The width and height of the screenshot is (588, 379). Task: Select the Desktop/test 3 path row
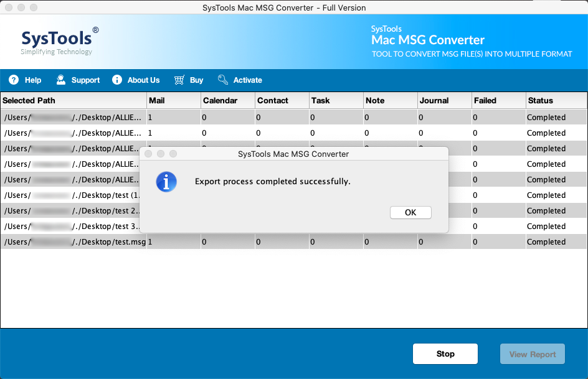(x=70, y=226)
